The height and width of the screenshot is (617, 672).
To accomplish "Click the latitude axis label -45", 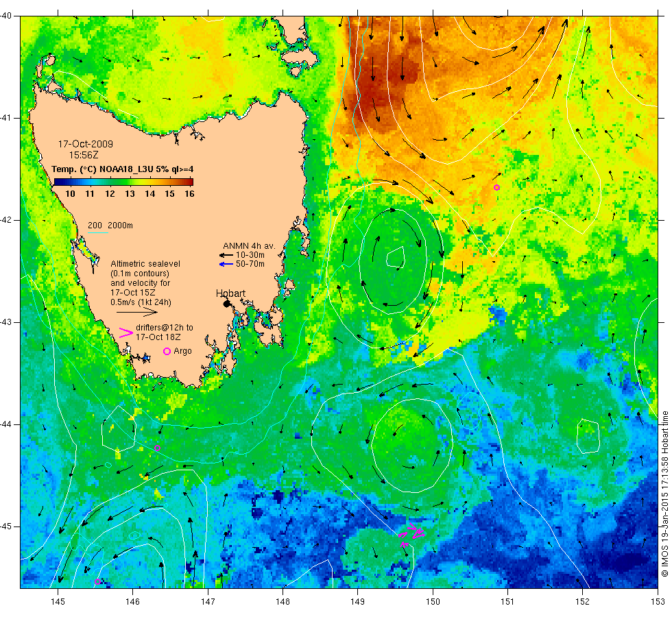I will pos(5,527).
